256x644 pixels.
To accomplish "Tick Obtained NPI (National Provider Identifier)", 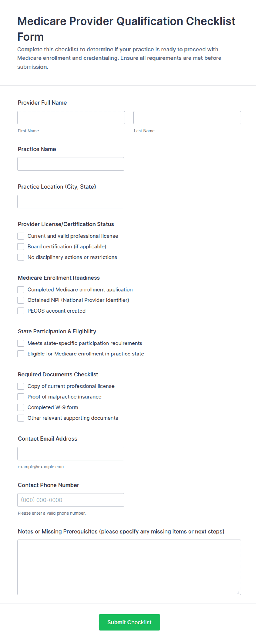I will 21,300.
